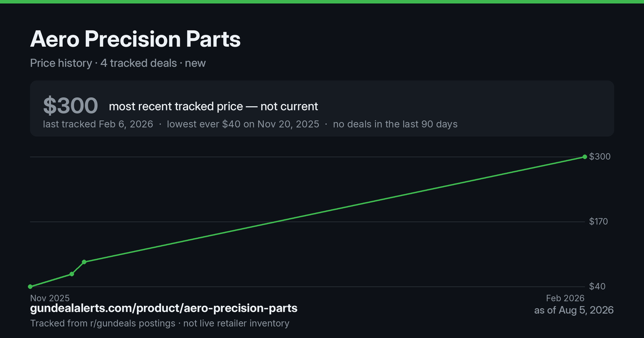This screenshot has height=338, width=644.
Task: Click the $300 axis label
Action: [x=600, y=157]
